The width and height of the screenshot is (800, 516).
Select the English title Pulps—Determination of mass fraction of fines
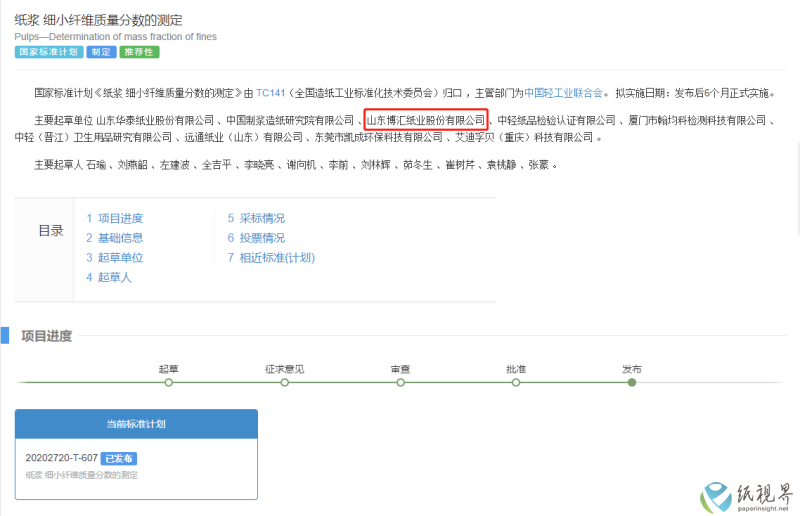point(115,37)
